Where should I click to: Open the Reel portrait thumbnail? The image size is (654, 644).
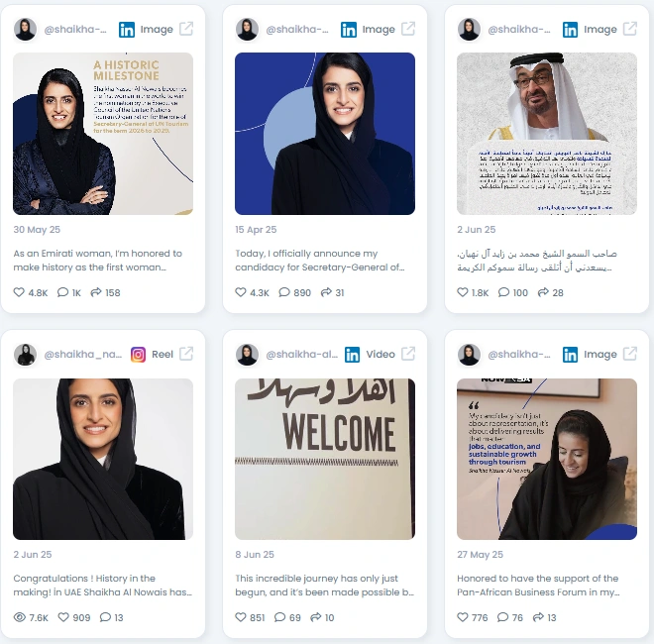click(x=103, y=459)
